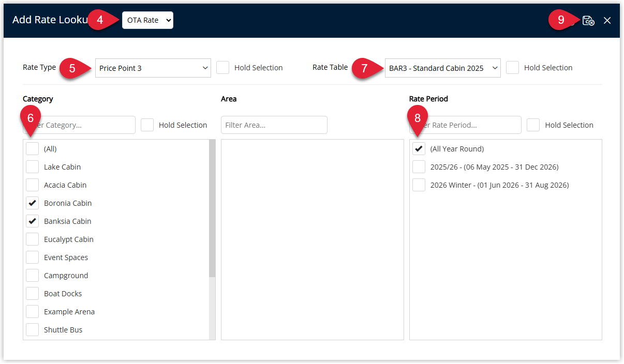Click the 'Event Spaces' label text
624x364 pixels.
[66, 257]
